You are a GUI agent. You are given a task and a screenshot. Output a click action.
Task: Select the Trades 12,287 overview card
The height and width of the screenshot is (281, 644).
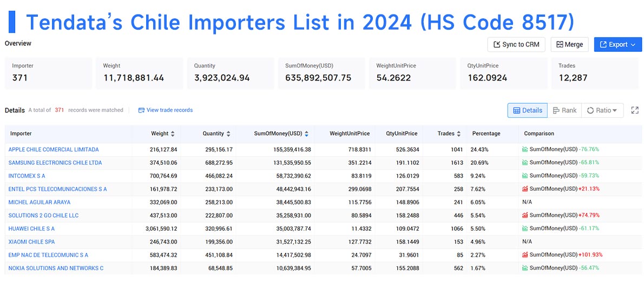[595, 73]
